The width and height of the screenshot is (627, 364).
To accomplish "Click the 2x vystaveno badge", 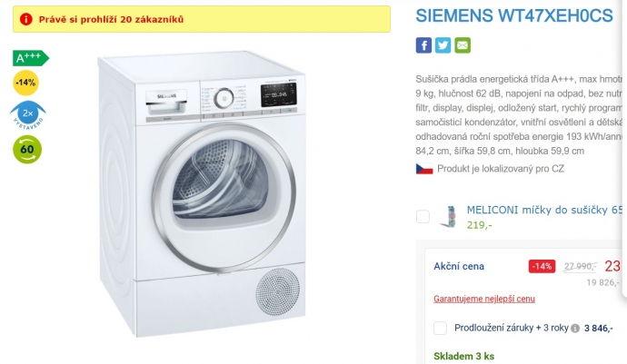I will [x=27, y=115].
